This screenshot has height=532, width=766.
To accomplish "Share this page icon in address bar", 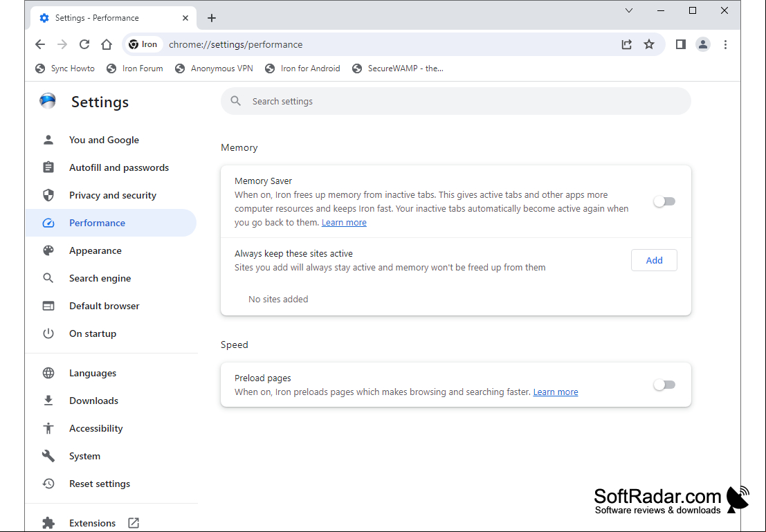I will (x=627, y=44).
